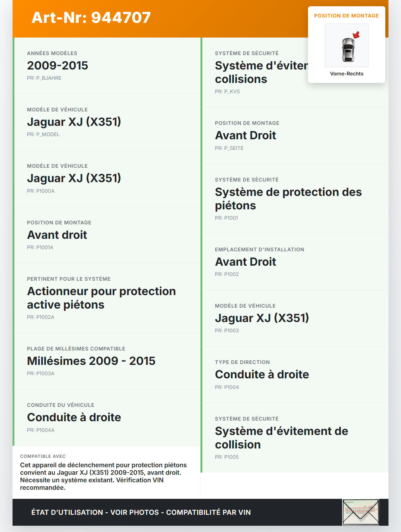401x532 pixels.
Task: Click the red arrow on car diagram
Action: [356, 35]
